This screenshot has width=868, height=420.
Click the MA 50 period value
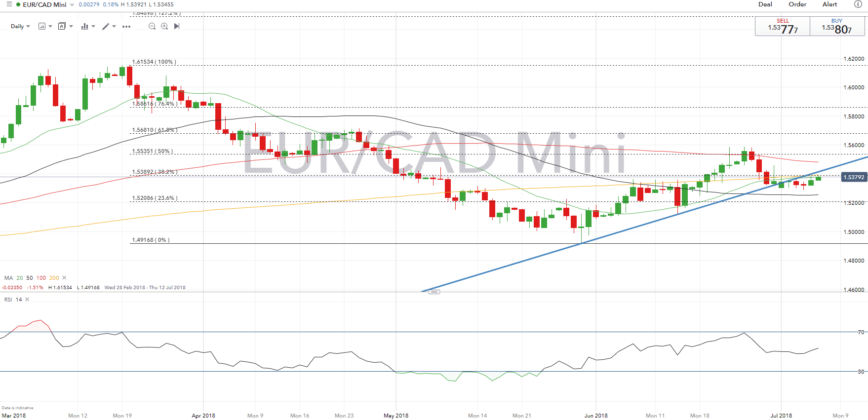(30, 278)
